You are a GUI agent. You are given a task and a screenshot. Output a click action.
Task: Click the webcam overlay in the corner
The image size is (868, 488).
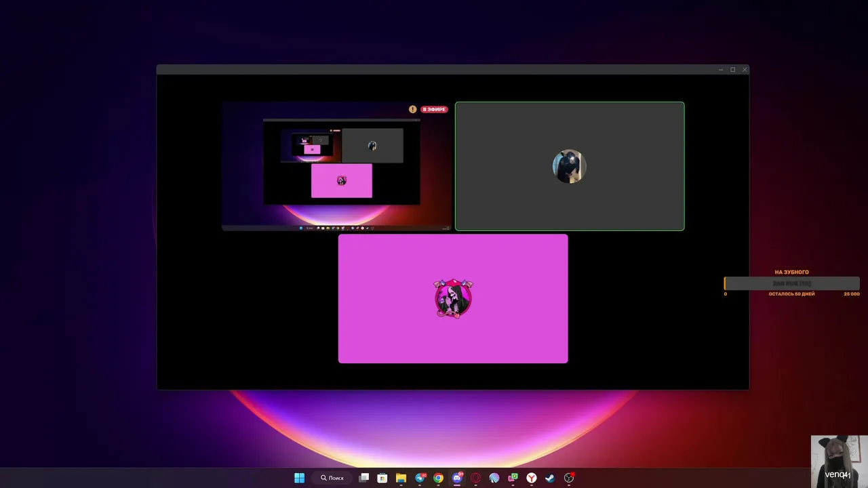click(x=839, y=461)
